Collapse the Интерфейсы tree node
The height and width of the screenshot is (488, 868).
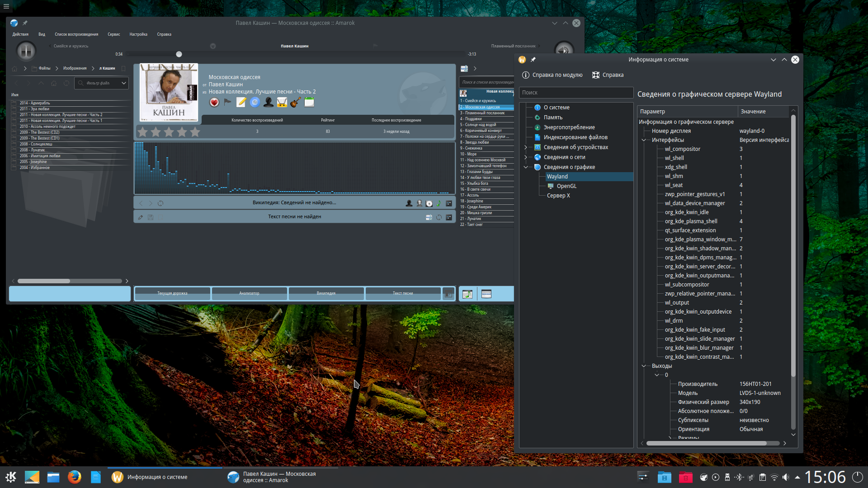point(644,140)
